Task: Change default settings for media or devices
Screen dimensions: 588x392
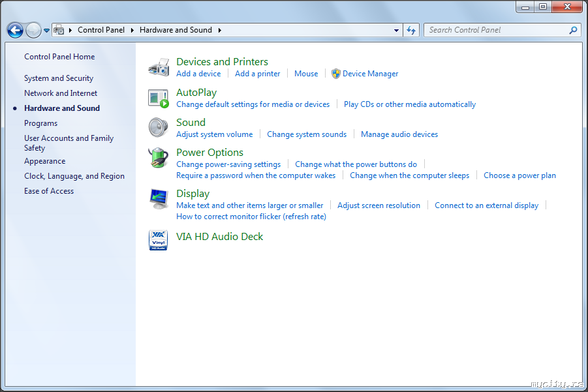Action: click(x=253, y=104)
